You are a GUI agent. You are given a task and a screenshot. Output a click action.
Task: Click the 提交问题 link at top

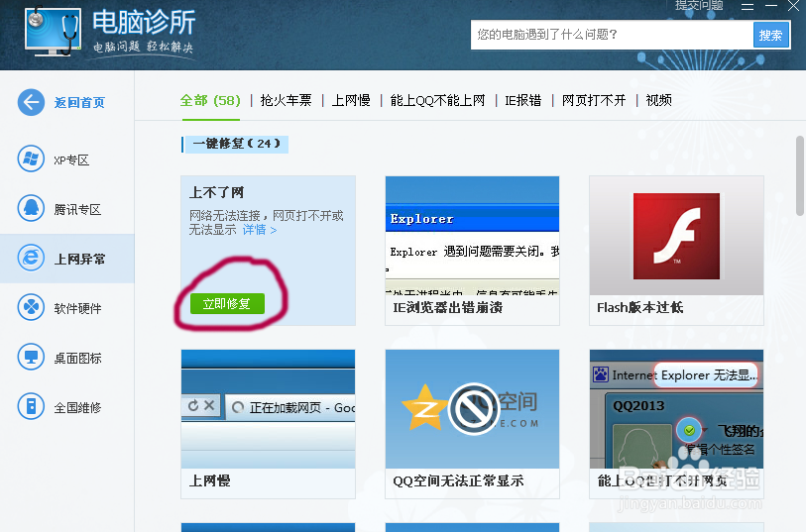pyautogui.click(x=699, y=5)
